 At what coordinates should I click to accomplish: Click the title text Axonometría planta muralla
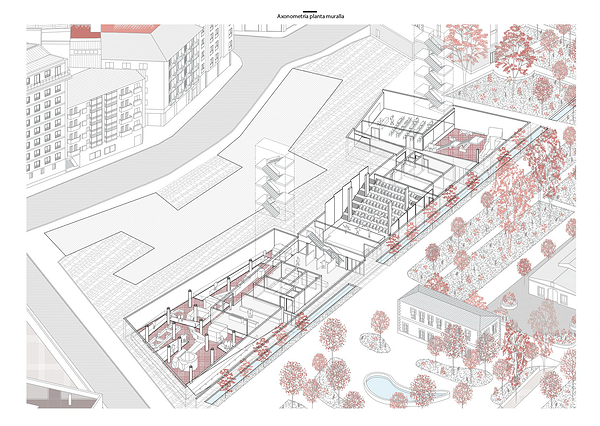pyautogui.click(x=309, y=17)
